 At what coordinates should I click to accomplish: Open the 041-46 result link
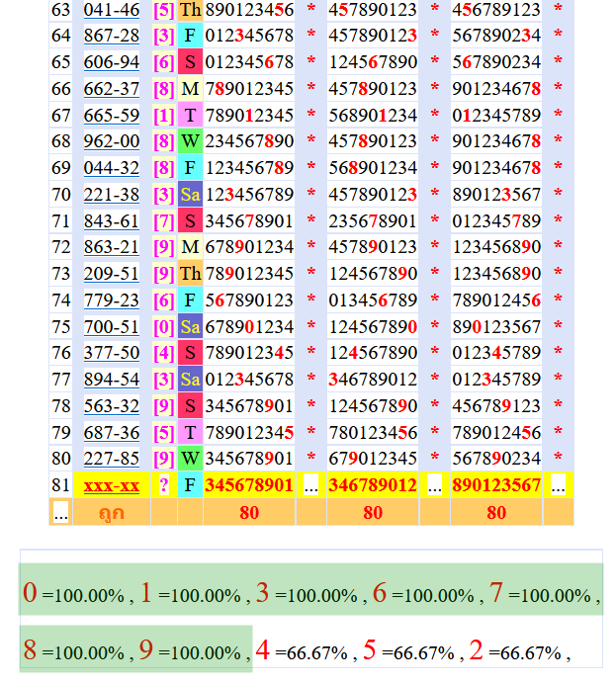111,10
